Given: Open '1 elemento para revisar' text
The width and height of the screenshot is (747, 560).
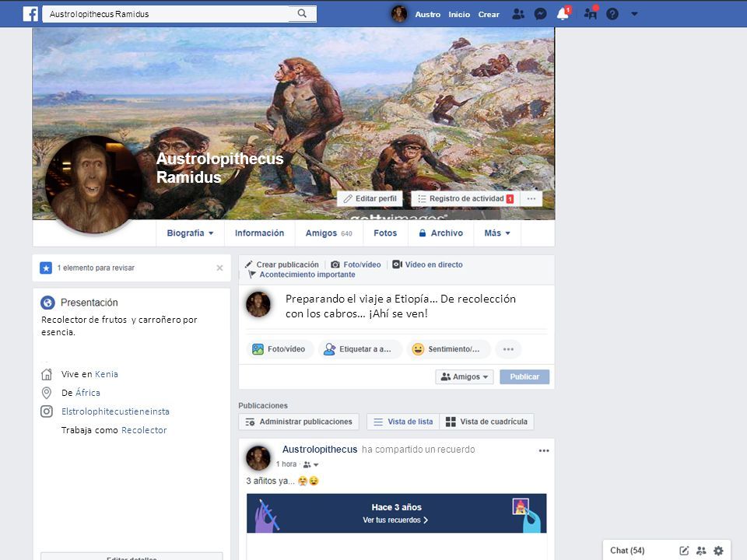Looking at the screenshot, I should pos(96,268).
